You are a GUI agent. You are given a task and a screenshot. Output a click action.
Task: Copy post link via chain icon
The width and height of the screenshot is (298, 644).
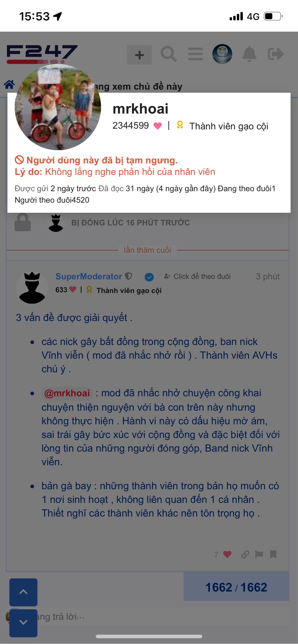click(245, 554)
